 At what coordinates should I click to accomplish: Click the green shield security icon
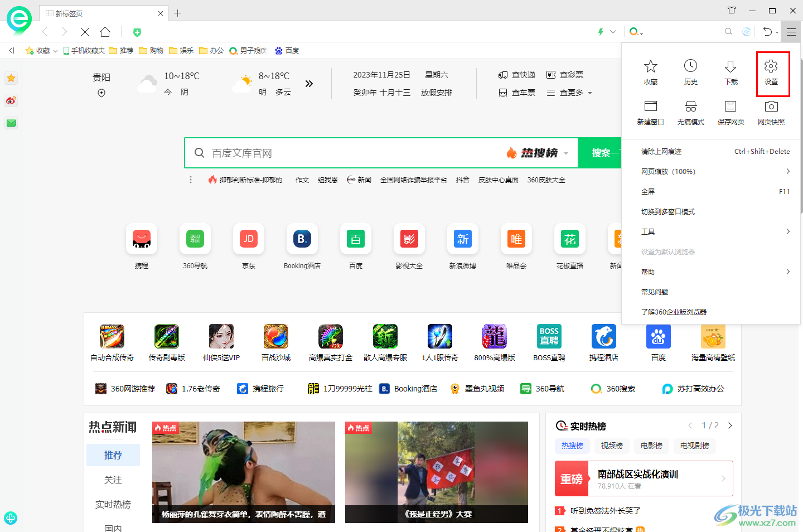point(137,32)
